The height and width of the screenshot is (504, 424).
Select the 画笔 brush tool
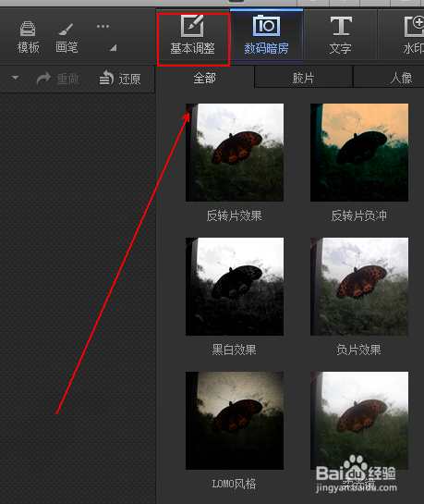click(67, 37)
